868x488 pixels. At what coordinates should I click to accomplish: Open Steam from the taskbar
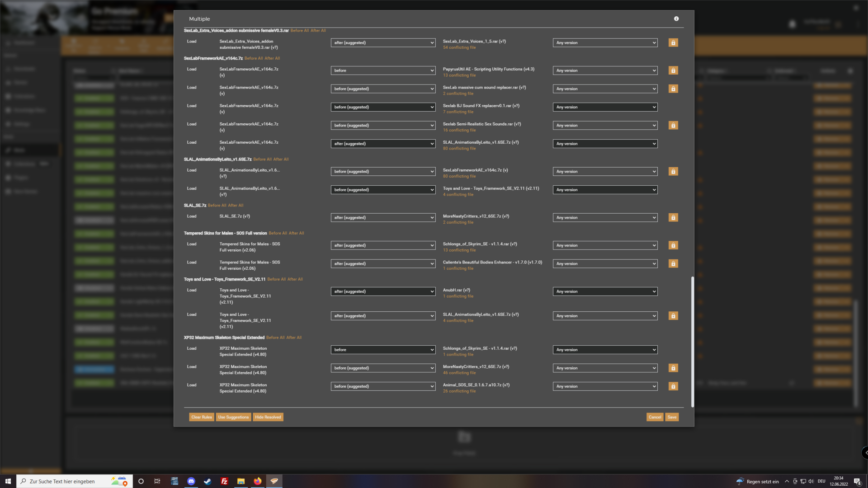(208, 481)
